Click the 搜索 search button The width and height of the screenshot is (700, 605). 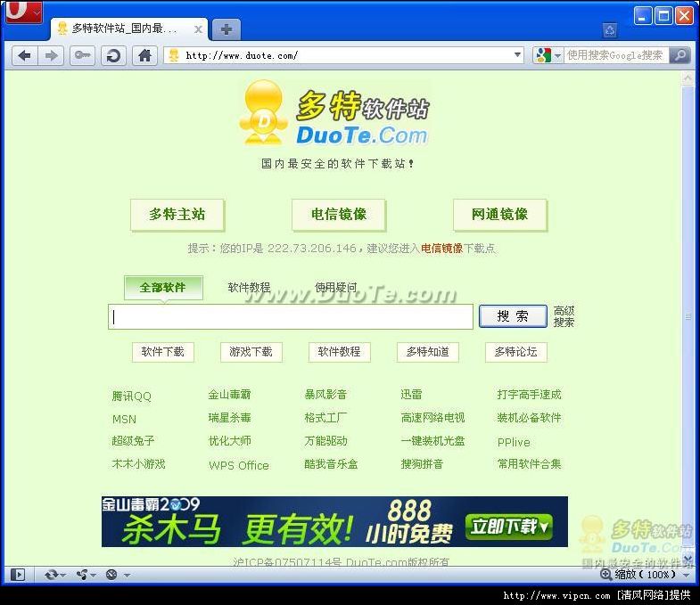[x=513, y=316]
